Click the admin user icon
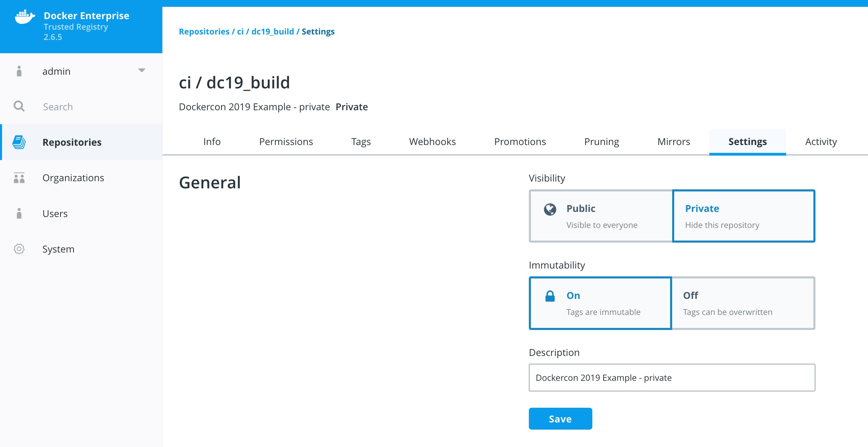Image resolution: width=868 pixels, height=447 pixels. tap(19, 71)
